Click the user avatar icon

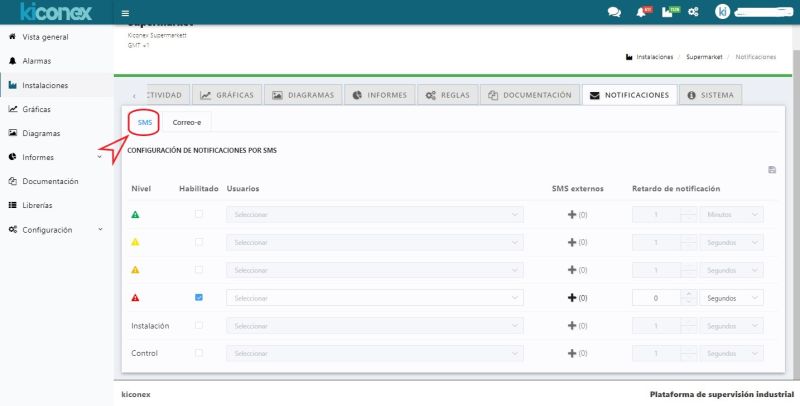[x=722, y=13]
